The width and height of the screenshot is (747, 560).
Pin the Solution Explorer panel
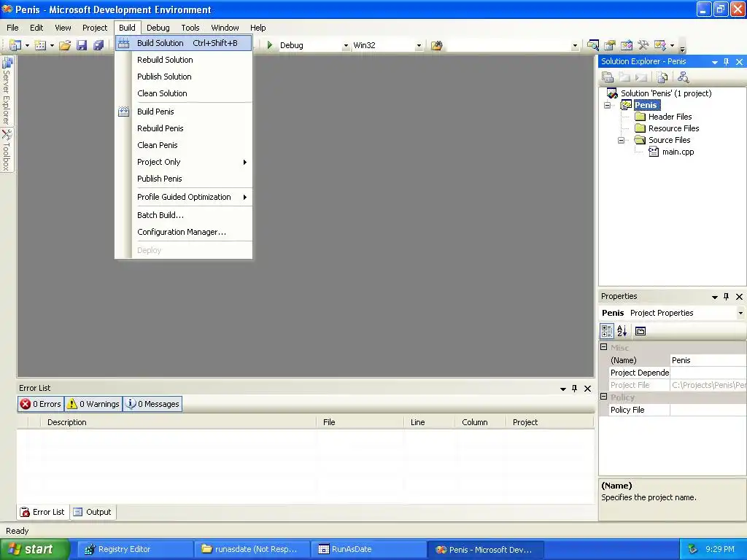point(726,62)
